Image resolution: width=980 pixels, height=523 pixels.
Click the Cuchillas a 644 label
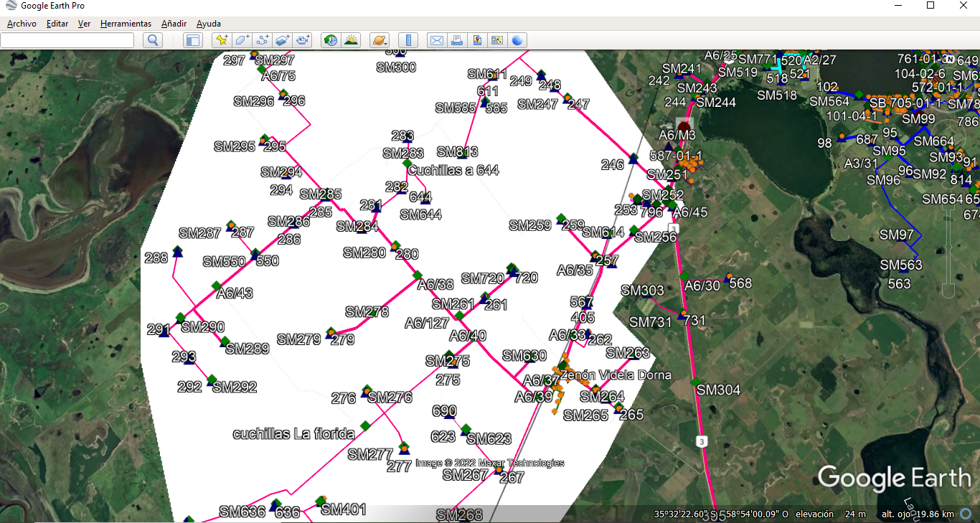click(x=453, y=170)
